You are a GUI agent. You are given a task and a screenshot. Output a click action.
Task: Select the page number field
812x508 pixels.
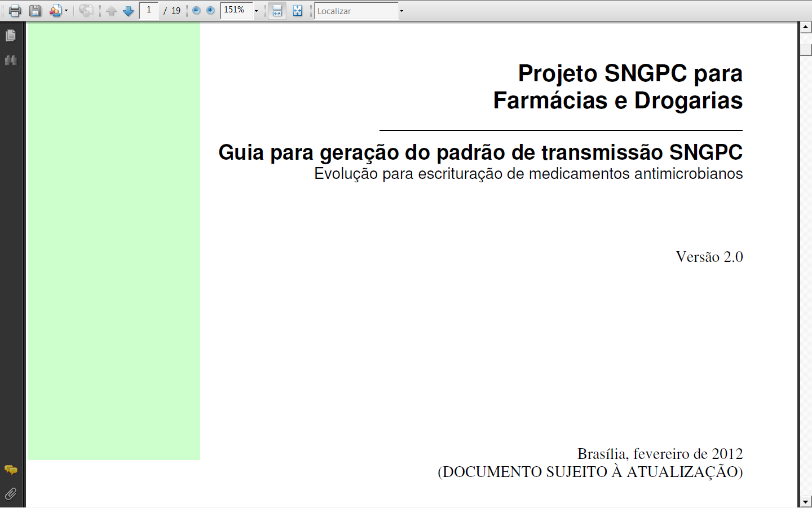(x=149, y=10)
